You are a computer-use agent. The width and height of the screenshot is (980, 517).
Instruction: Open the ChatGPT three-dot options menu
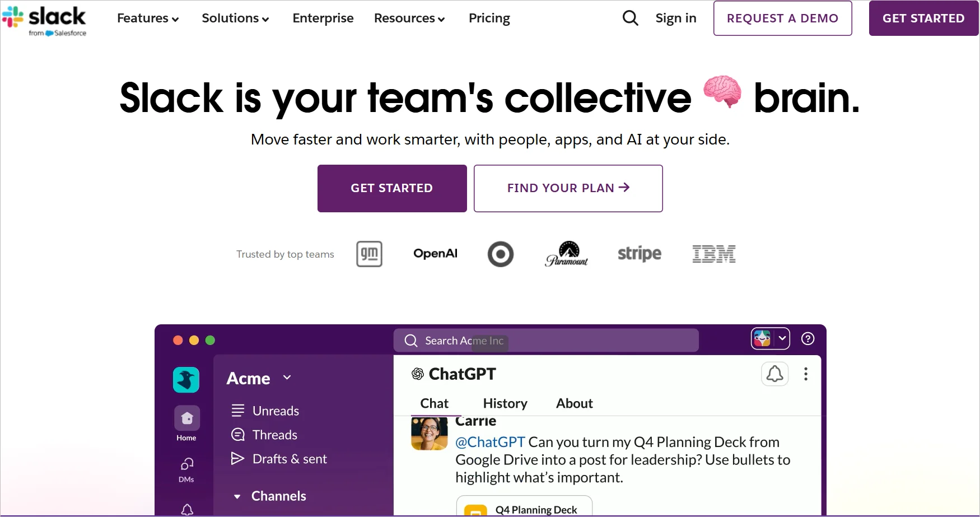coord(806,374)
